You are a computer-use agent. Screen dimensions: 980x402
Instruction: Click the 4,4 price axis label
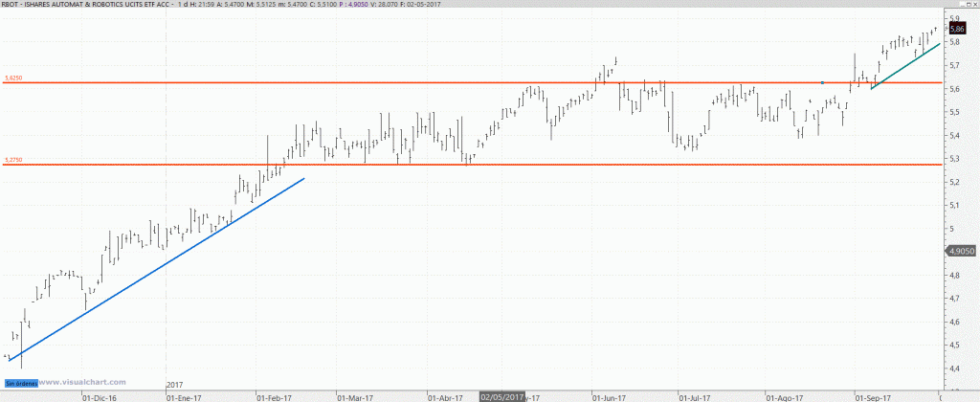pos(954,368)
